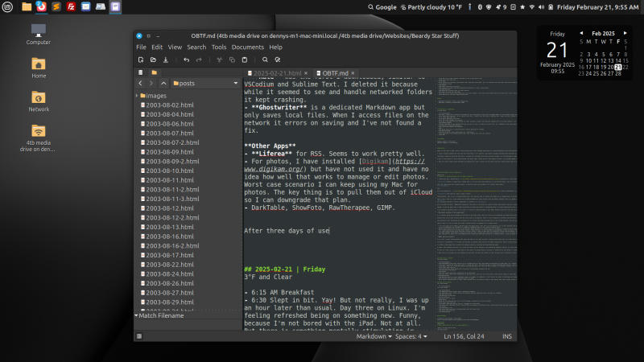Switch to the file browser side panel tab

(x=154, y=72)
